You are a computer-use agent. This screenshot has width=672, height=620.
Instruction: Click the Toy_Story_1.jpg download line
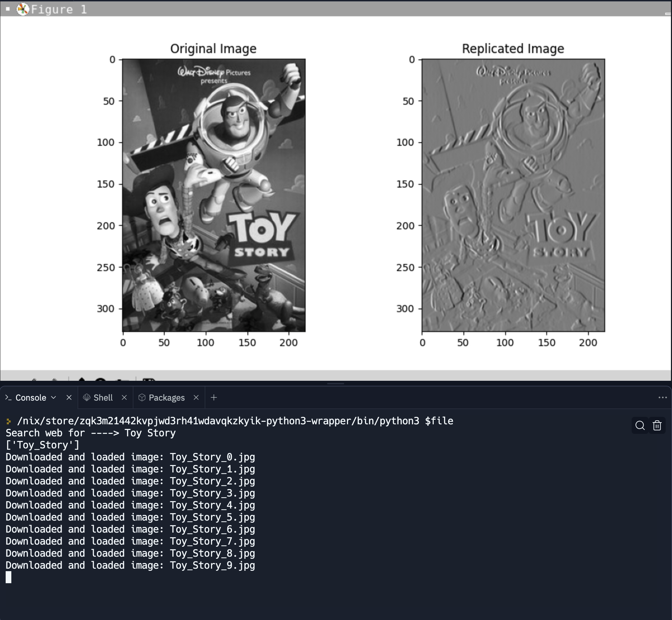click(x=130, y=469)
